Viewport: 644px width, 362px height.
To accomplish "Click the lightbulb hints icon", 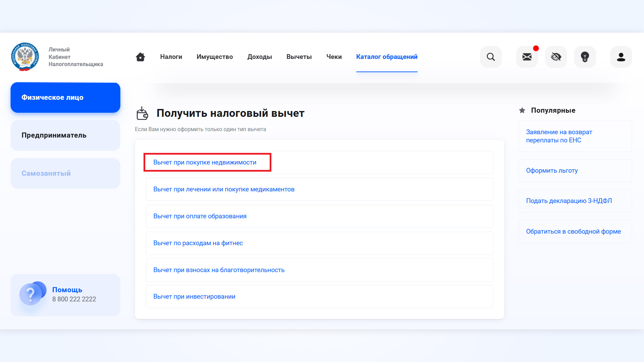I will tap(585, 57).
